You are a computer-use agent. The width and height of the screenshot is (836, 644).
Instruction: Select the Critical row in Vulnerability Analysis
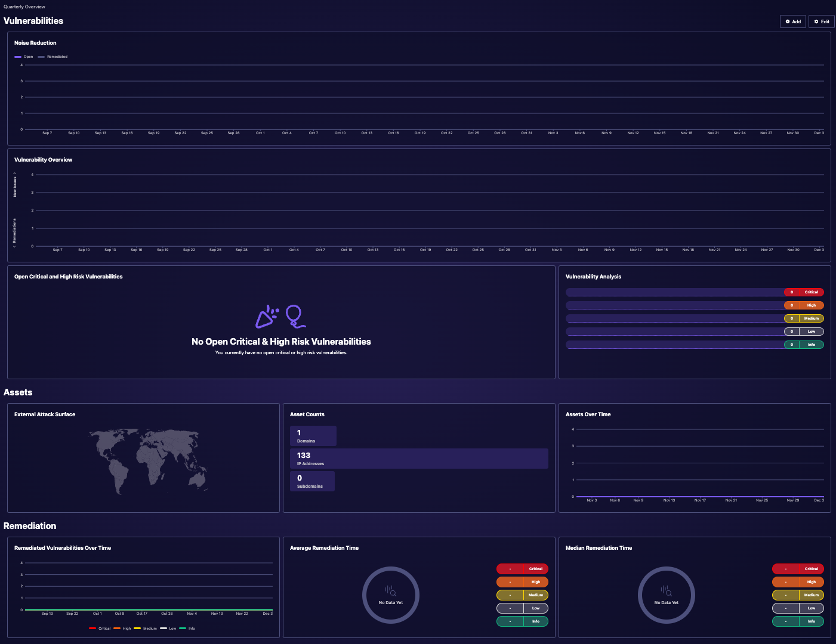tap(694, 292)
